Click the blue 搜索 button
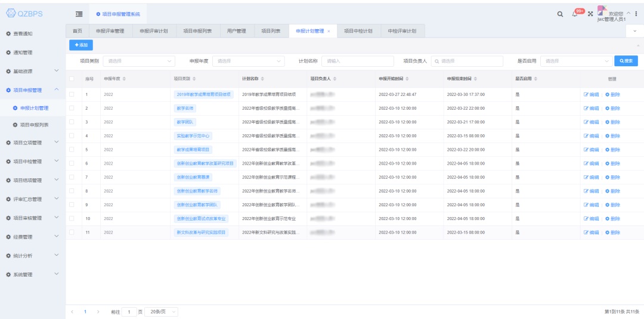The width and height of the screenshot is (644, 319). coord(626,61)
